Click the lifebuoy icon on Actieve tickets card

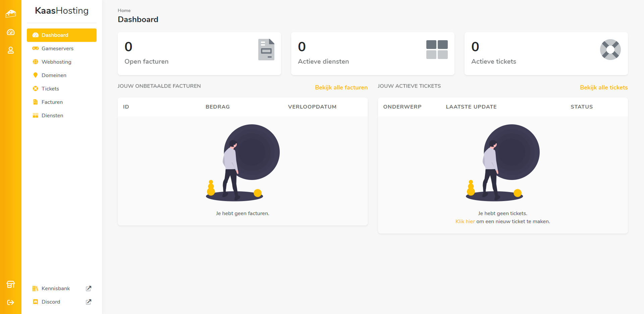[610, 50]
